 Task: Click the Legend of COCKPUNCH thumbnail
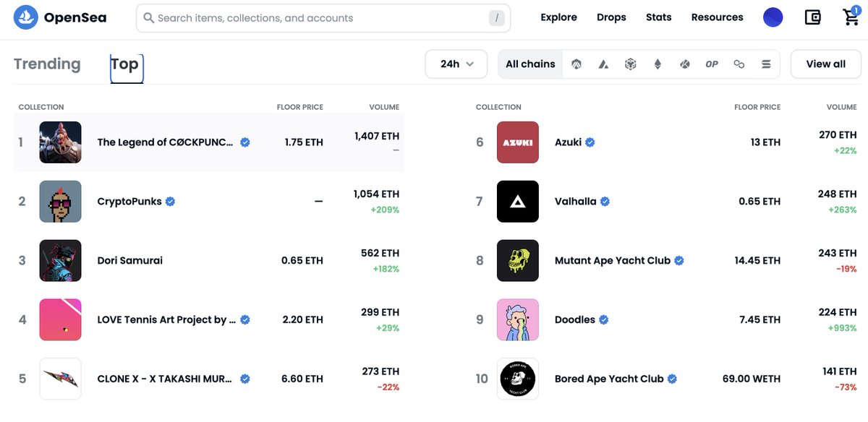pos(61,142)
